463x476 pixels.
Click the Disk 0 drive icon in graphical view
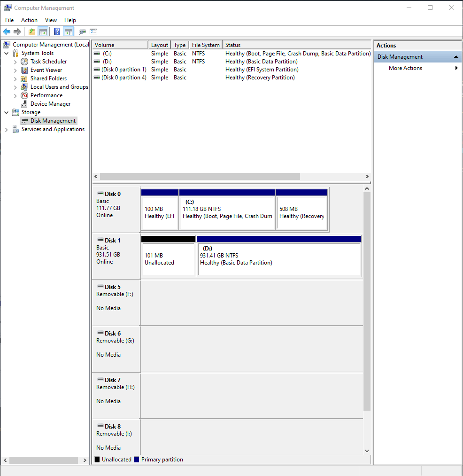pyautogui.click(x=100, y=194)
